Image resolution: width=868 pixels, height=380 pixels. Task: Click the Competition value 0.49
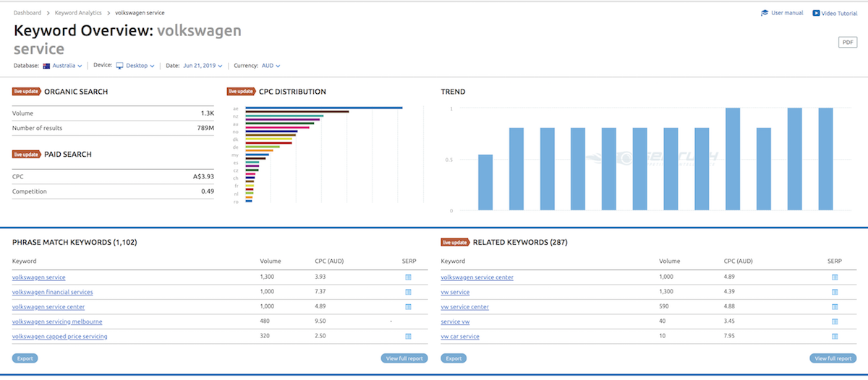click(208, 191)
